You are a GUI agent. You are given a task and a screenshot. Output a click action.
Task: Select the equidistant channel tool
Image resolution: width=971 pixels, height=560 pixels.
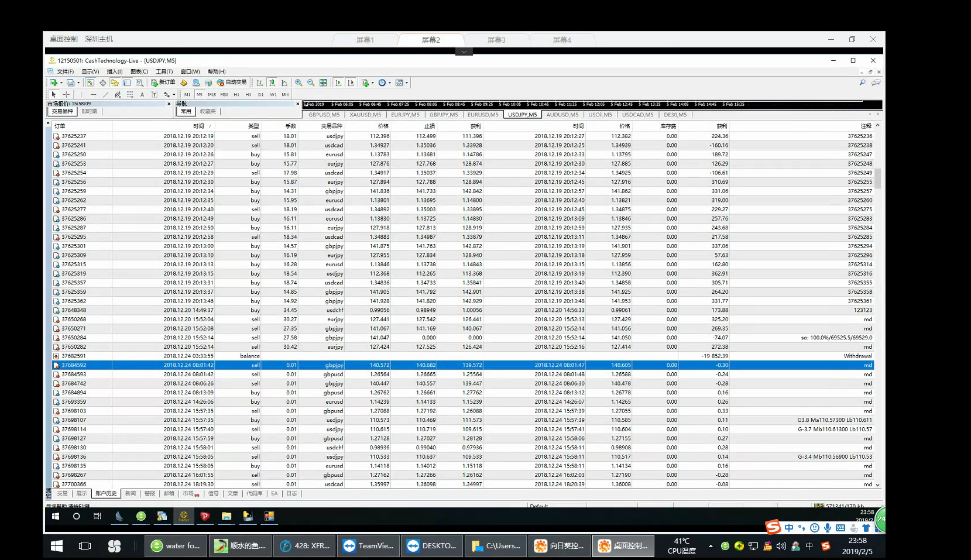[x=118, y=94]
